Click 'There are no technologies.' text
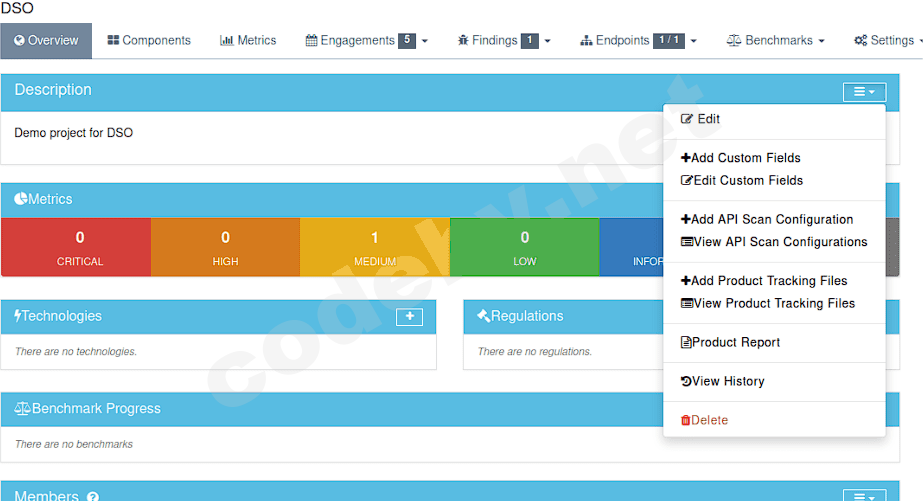 pyautogui.click(x=76, y=351)
